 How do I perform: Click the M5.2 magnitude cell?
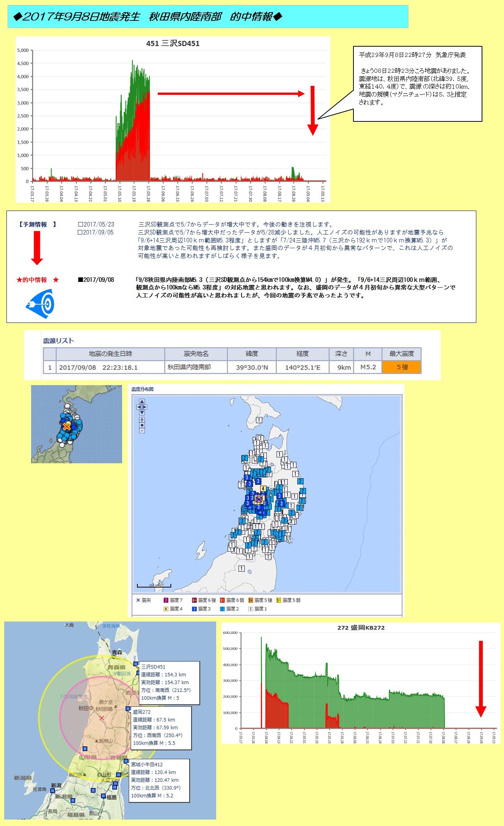pyautogui.click(x=368, y=367)
